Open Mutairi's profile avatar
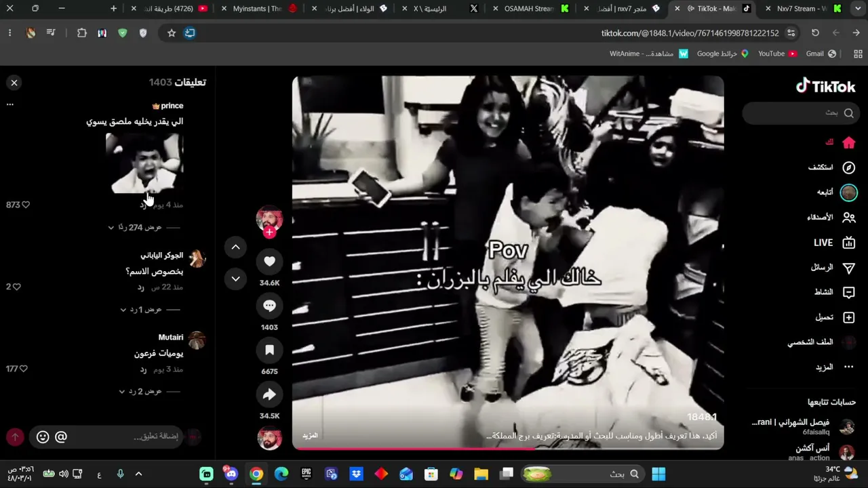The image size is (868, 488). click(x=197, y=340)
